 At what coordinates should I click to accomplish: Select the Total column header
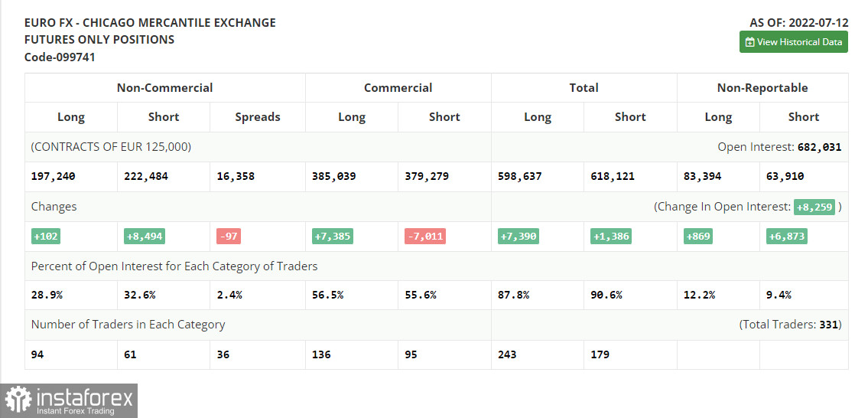tap(584, 88)
